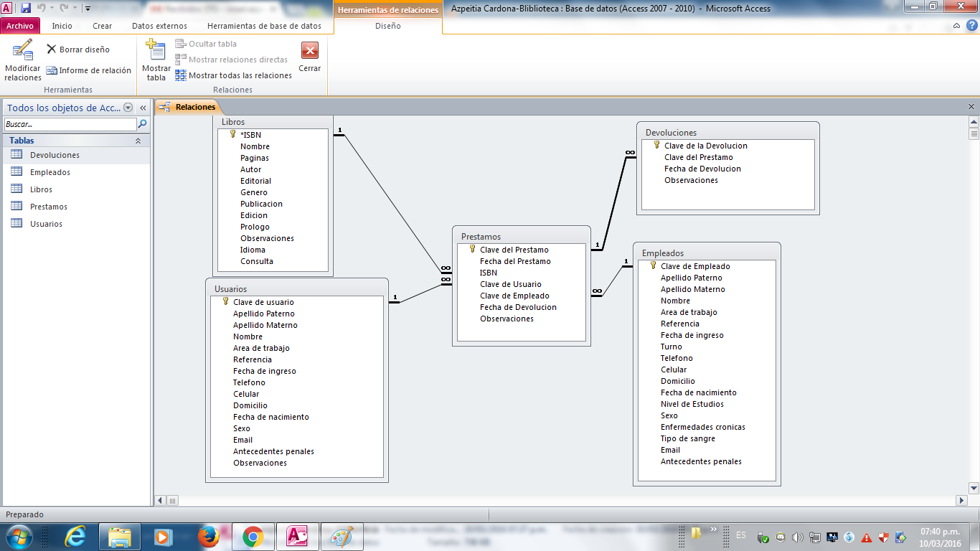This screenshot has height=551, width=980.
Task: Open the Archivo menu
Action: click(x=20, y=26)
